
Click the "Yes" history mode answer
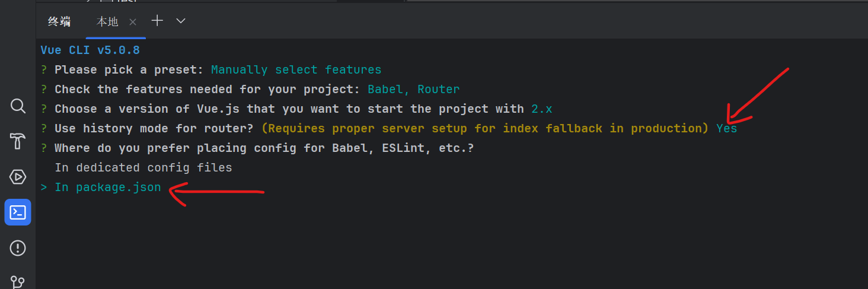click(726, 129)
